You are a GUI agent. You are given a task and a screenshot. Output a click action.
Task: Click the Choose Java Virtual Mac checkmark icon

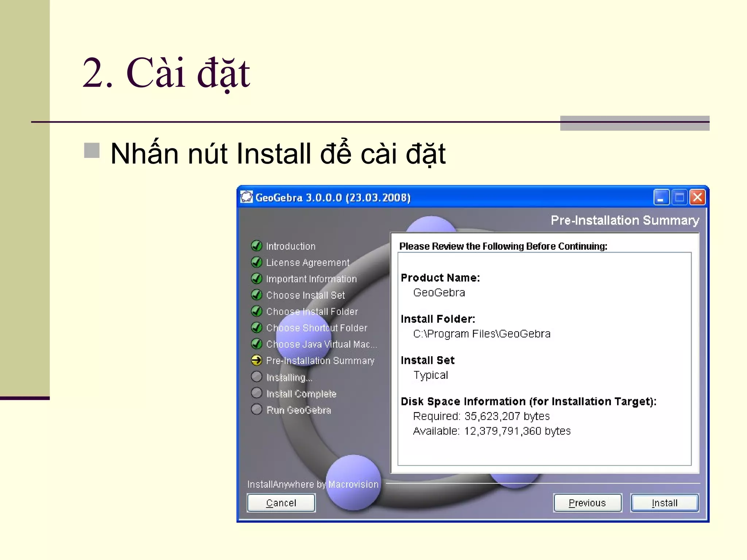coord(257,344)
